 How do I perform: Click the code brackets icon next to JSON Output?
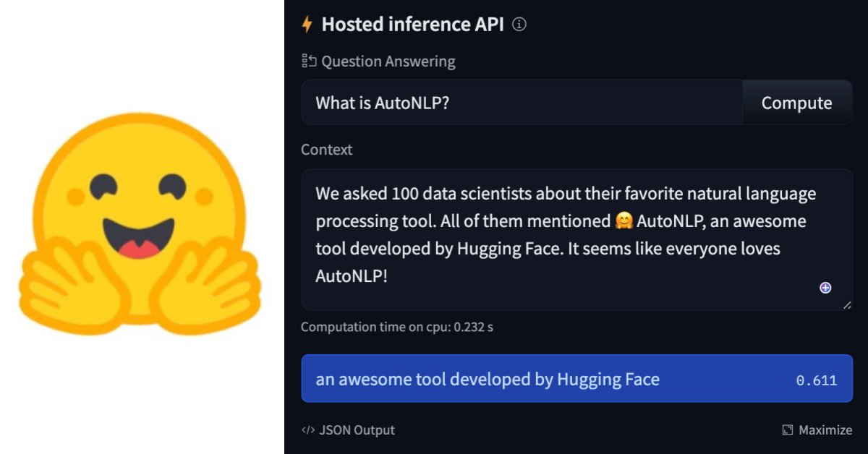[x=308, y=430]
